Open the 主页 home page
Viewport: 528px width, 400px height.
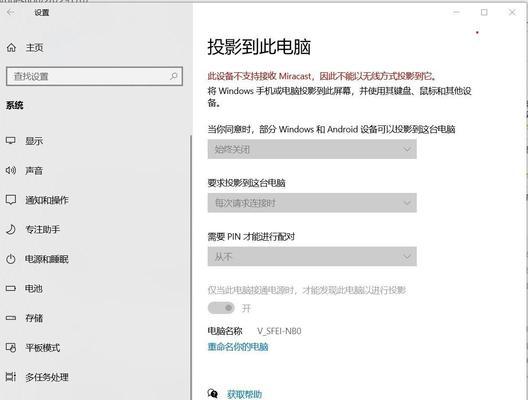click(x=34, y=47)
